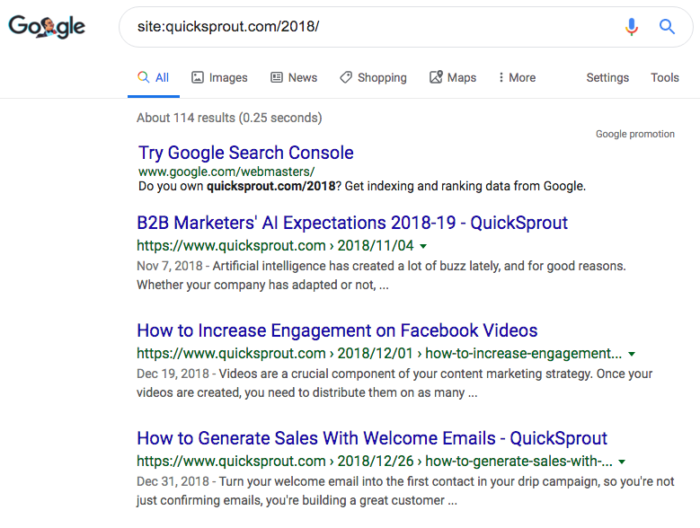Expand dropdown arrow beside 2018/11/04 URL
The width and height of the screenshot is (700, 528).
click(423, 246)
